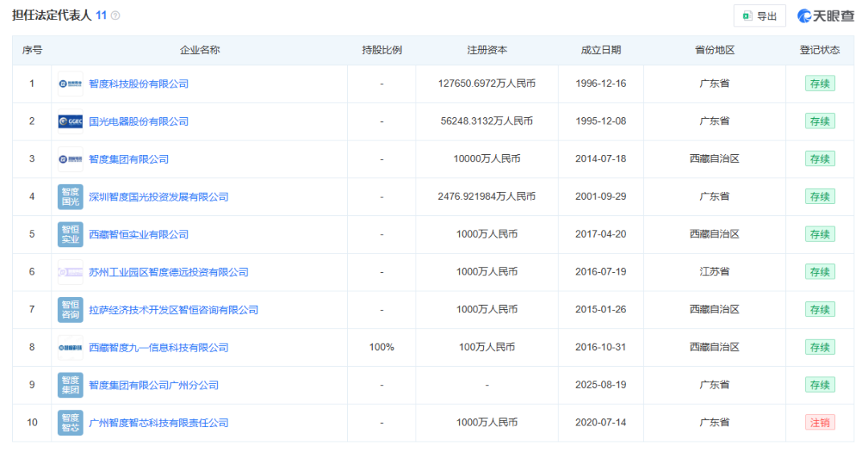Open 西藏智度九一信息科技有限公司 link
868x452 pixels.
pos(158,348)
